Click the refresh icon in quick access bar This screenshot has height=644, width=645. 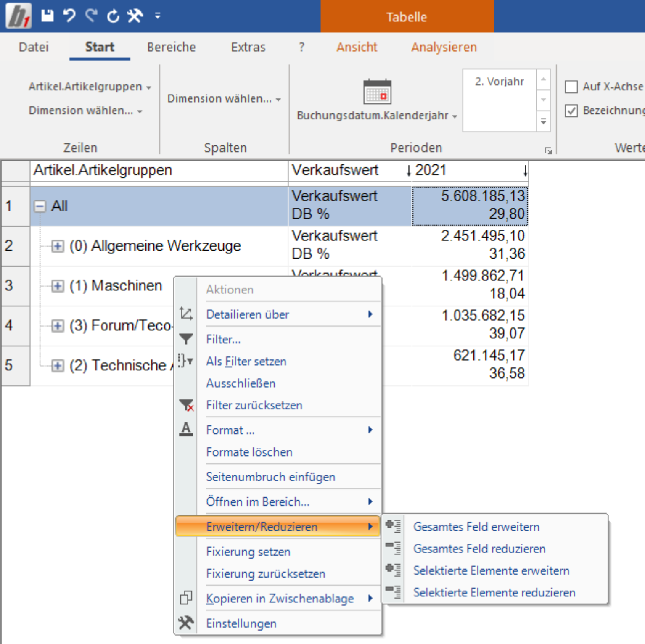pyautogui.click(x=113, y=16)
